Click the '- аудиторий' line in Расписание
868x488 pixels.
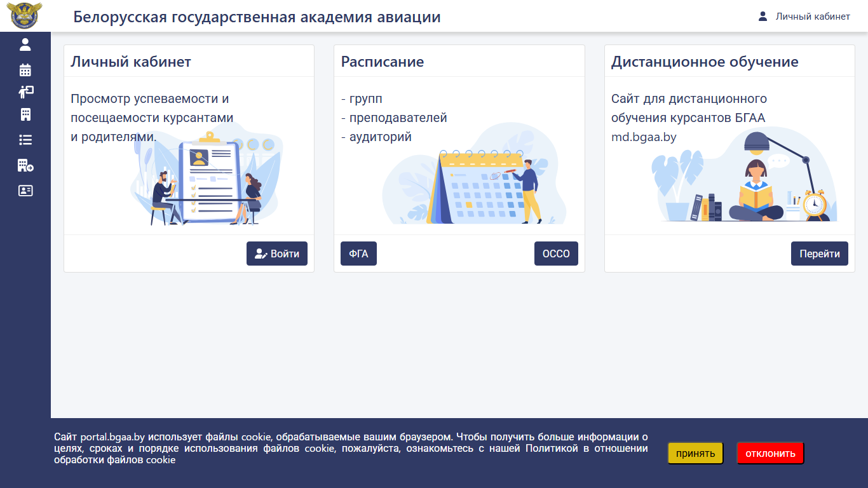(x=376, y=137)
